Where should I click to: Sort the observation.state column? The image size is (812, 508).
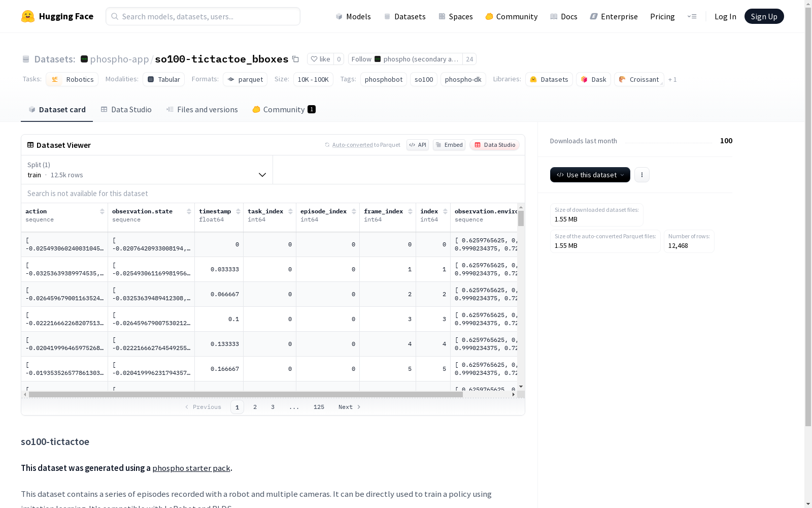coord(189,211)
